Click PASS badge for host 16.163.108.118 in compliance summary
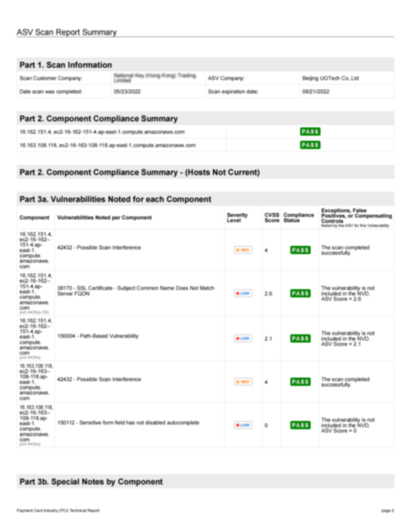This screenshot has height=532, width=411. pyautogui.click(x=310, y=145)
